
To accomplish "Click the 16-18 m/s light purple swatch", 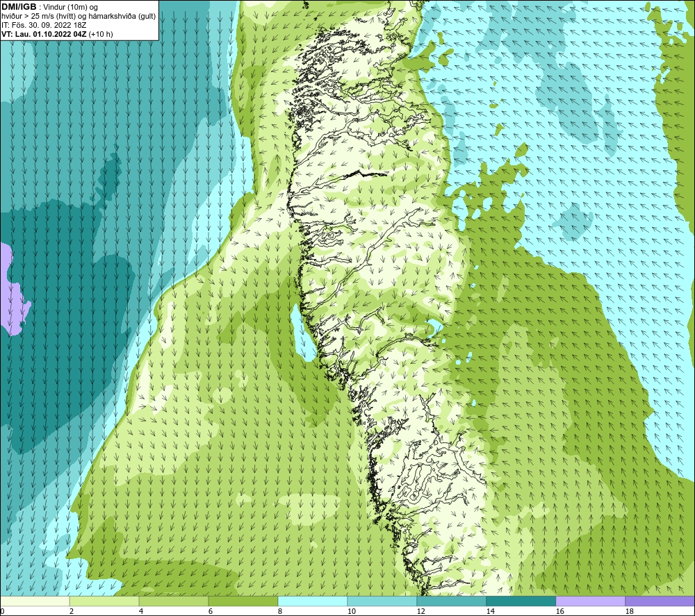I will 590,601.
